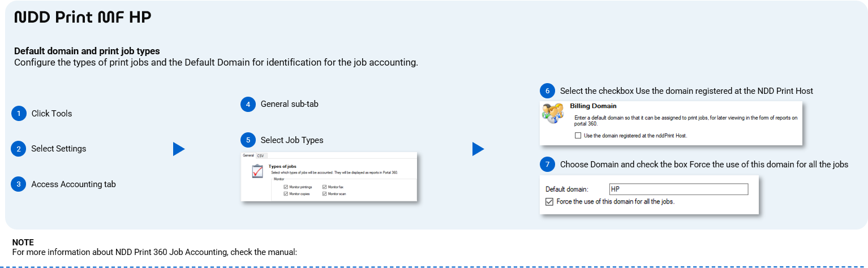
Task: Click the step 1 number badge
Action: [x=19, y=114]
